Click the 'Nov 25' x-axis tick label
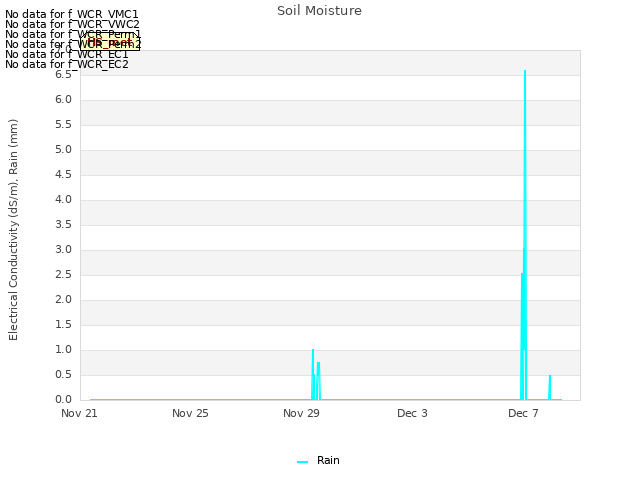The image size is (640, 480). tap(190, 413)
